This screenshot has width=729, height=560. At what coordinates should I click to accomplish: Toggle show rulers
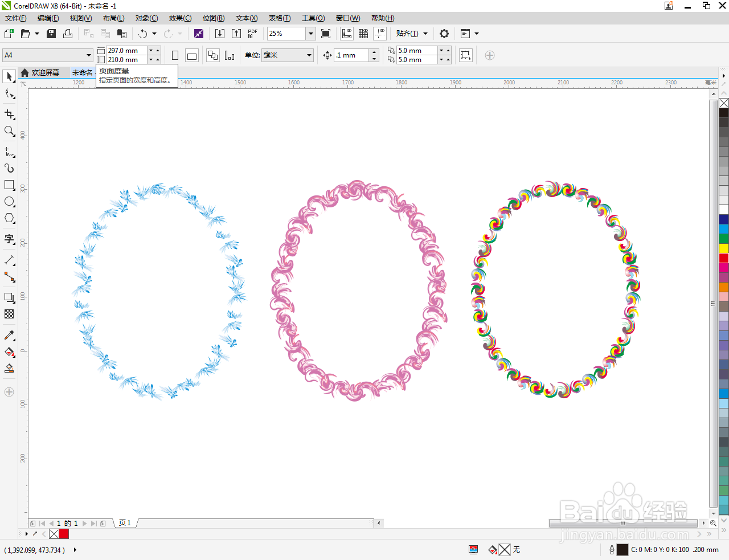pos(347,34)
